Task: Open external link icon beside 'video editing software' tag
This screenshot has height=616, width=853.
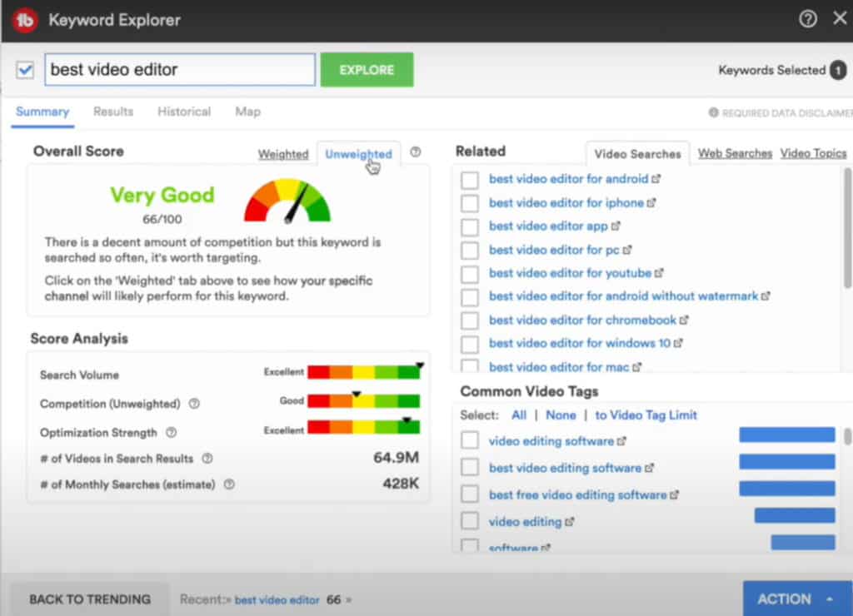Action: 621,441
